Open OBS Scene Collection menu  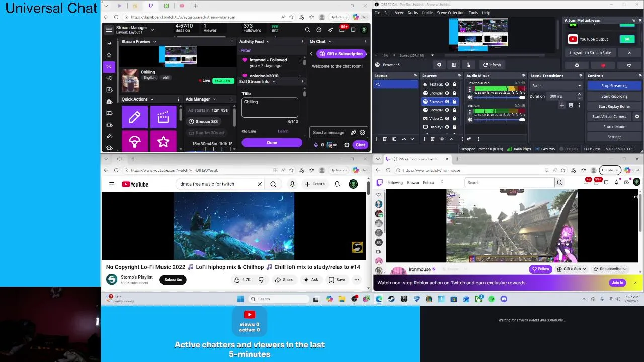click(451, 13)
